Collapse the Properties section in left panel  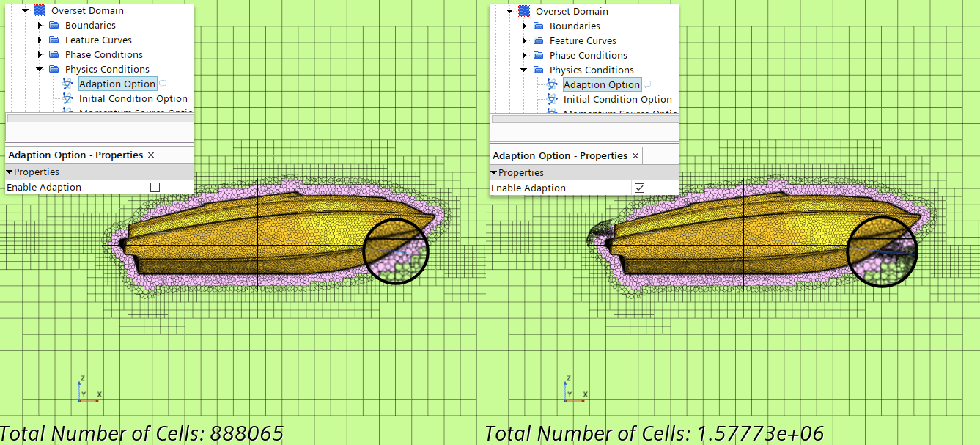pos(9,172)
